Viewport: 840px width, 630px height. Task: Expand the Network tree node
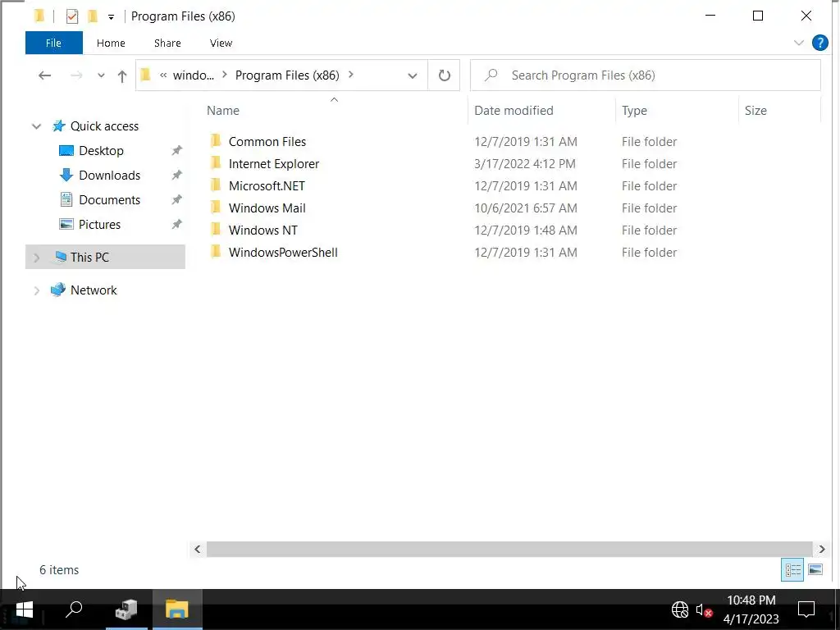(x=36, y=291)
